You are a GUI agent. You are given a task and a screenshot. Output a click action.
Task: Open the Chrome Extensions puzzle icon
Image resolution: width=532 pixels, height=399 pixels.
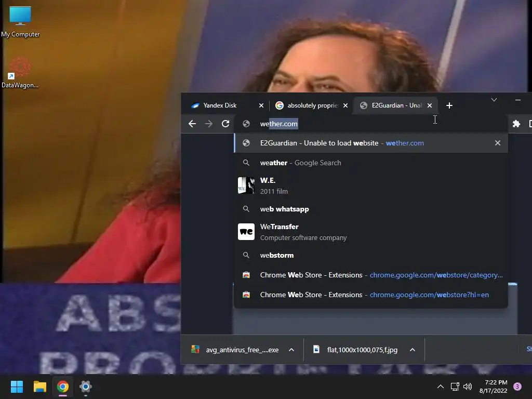(516, 124)
